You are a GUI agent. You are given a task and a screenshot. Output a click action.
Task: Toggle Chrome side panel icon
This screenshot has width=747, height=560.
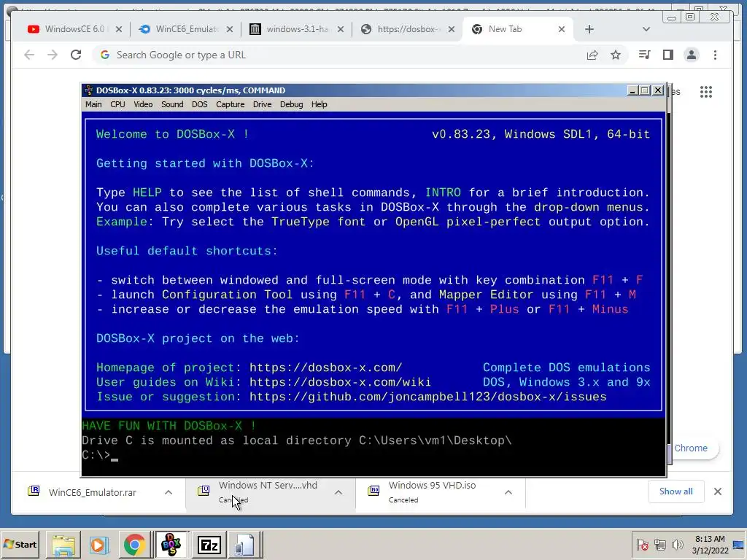click(668, 55)
